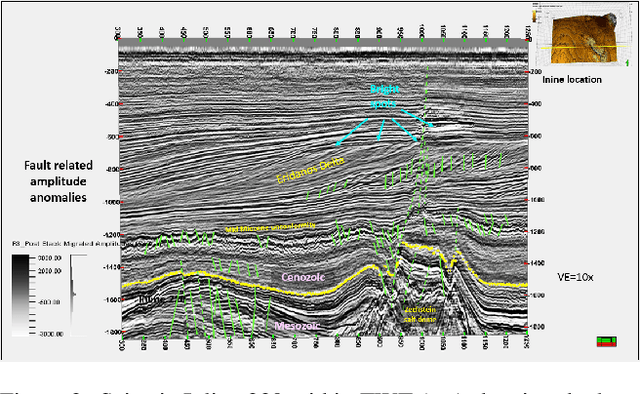Select the 'Eridanos Delta' yellow label
The image size is (640, 394).
310,170
